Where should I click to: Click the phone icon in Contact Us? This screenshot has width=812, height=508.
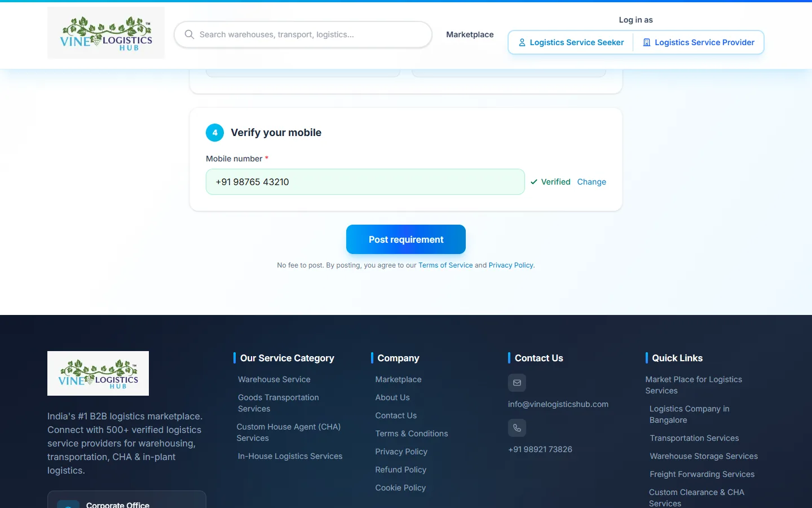[x=517, y=428]
